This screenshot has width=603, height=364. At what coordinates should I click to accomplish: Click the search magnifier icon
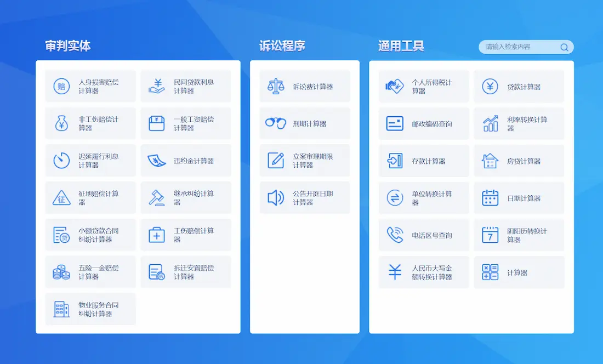564,47
